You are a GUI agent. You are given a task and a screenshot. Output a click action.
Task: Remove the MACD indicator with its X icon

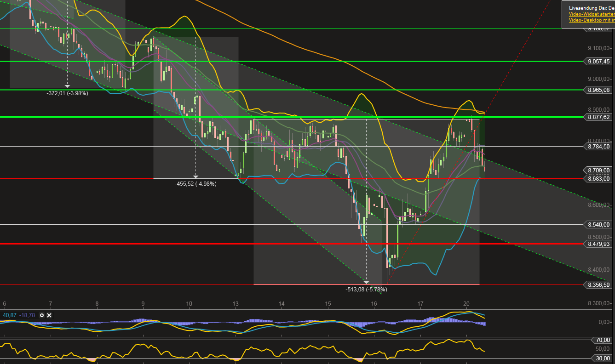49,315
